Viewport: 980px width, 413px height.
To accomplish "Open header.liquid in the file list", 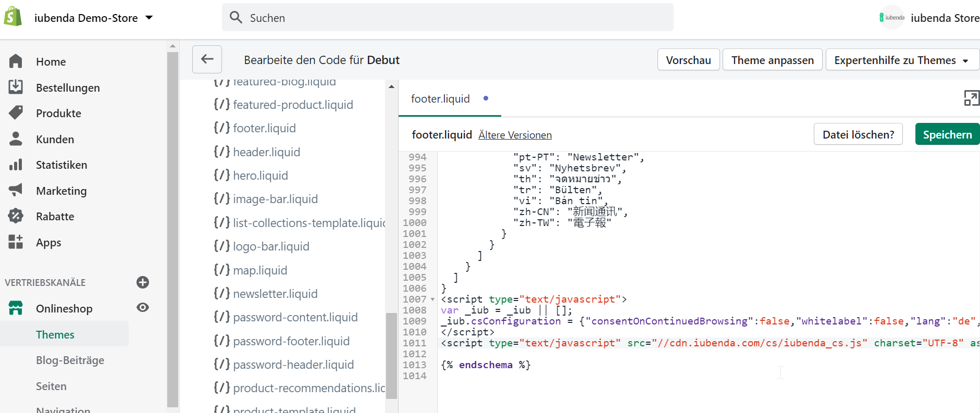I will tap(266, 152).
